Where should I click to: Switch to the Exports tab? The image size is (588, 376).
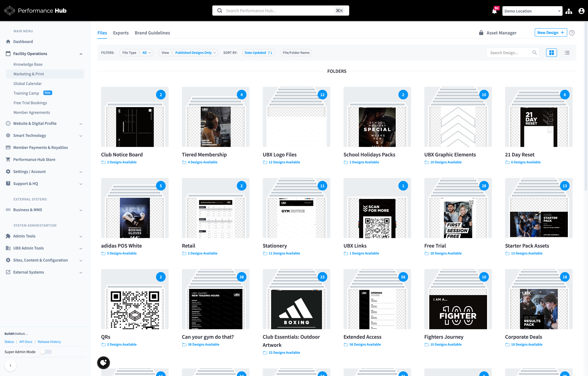click(x=121, y=33)
